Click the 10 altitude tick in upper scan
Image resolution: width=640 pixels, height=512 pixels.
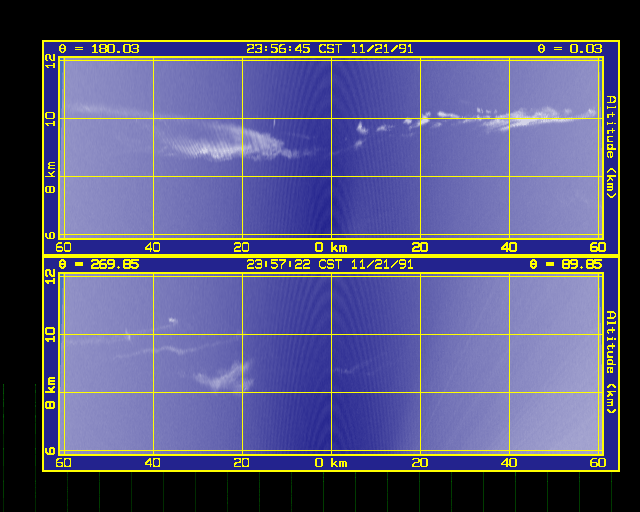(51, 119)
